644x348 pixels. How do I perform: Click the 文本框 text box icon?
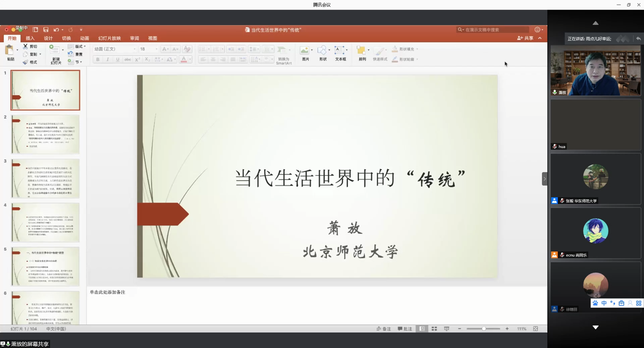(340, 51)
